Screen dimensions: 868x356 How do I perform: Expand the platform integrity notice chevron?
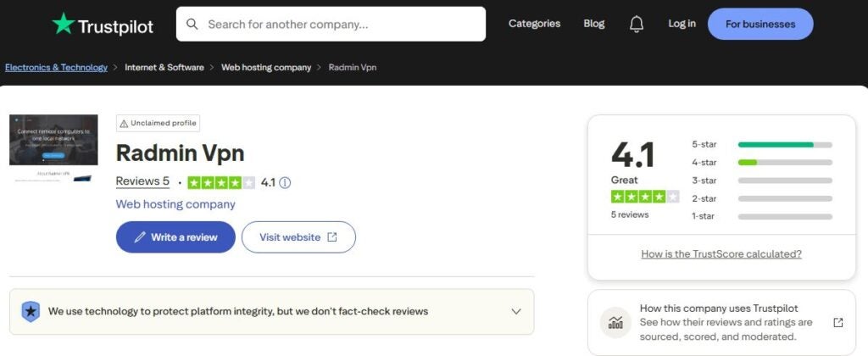516,311
